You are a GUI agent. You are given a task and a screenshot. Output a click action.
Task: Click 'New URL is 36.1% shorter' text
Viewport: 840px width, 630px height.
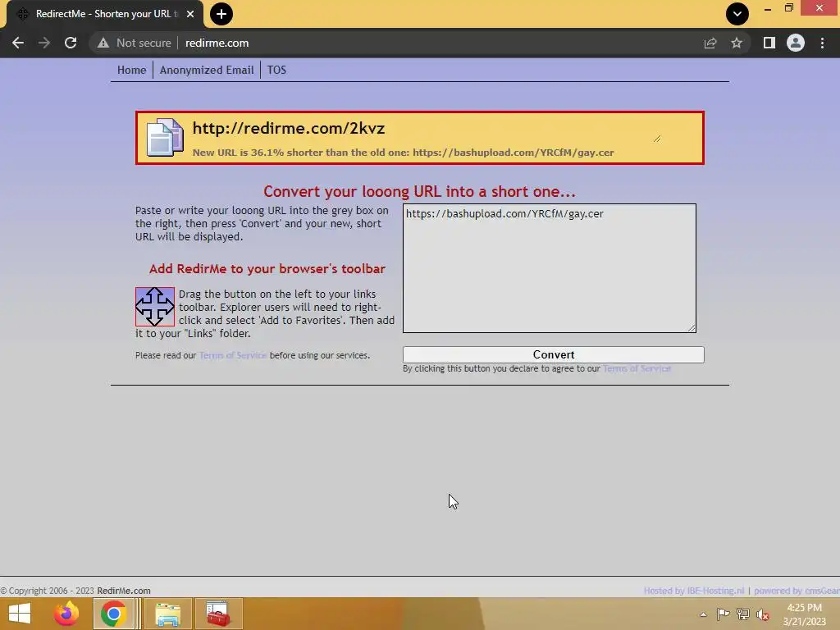tap(403, 153)
